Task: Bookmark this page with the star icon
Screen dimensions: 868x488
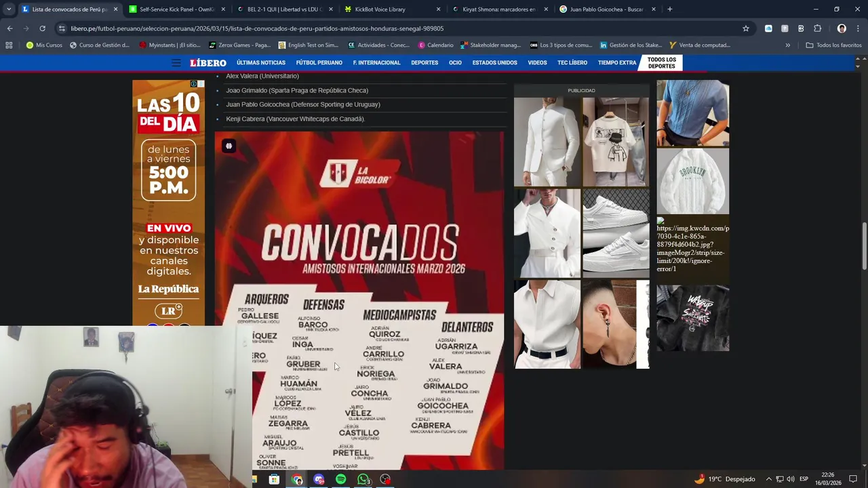Action: point(746,28)
